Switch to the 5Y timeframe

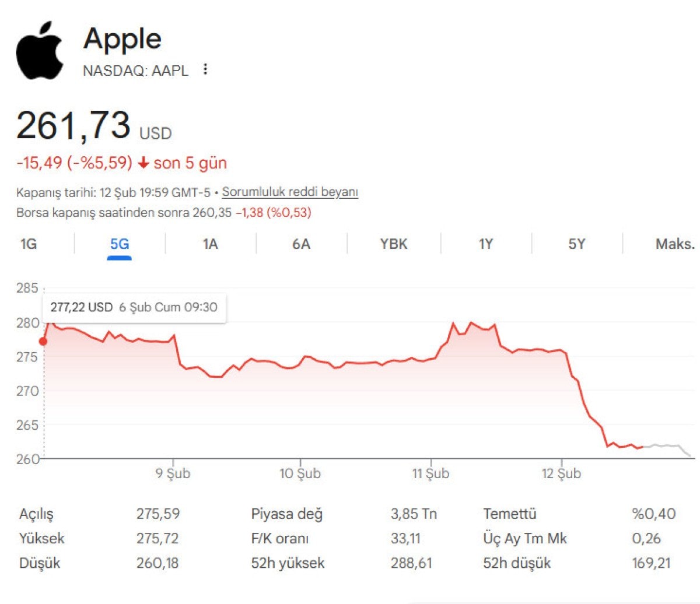576,244
